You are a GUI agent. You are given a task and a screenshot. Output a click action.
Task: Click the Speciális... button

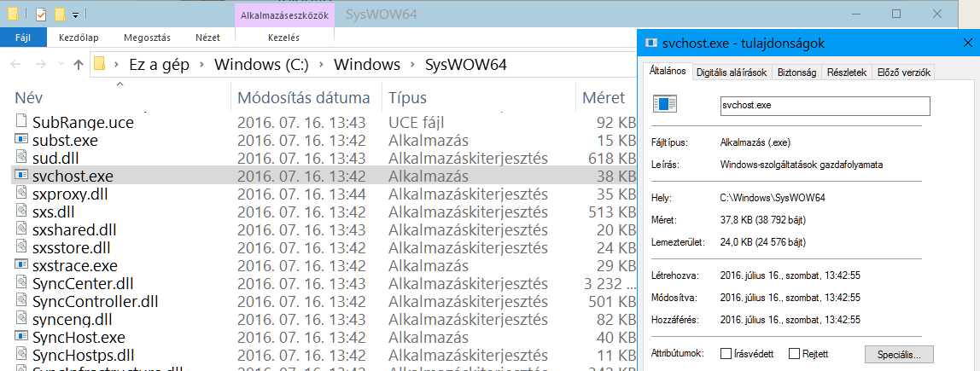pyautogui.click(x=899, y=354)
